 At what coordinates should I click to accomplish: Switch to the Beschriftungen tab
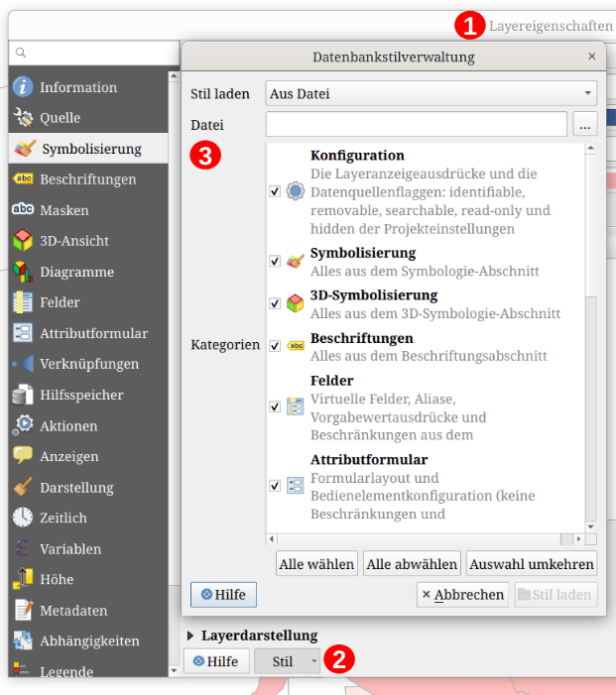[x=88, y=179]
